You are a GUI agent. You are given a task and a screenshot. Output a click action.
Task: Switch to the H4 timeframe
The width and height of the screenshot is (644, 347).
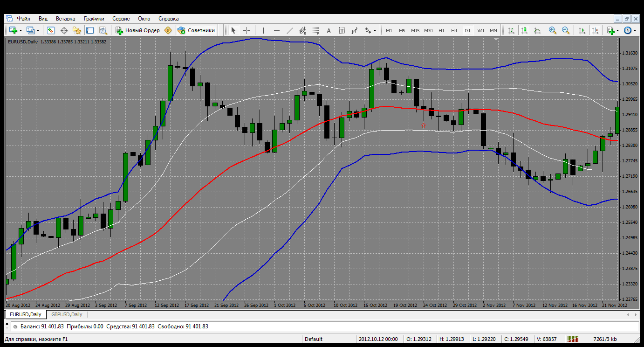coord(454,30)
